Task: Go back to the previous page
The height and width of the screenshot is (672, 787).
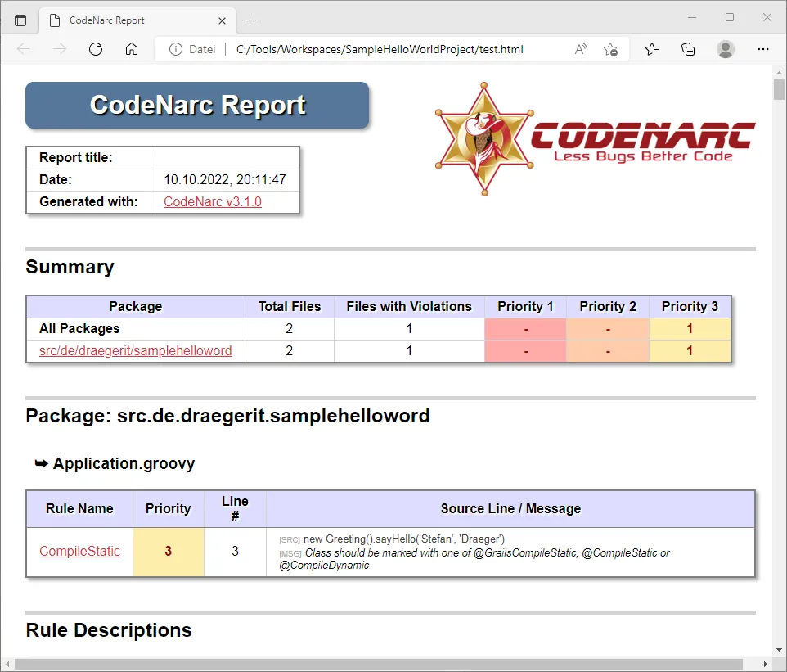Action: click(23, 49)
